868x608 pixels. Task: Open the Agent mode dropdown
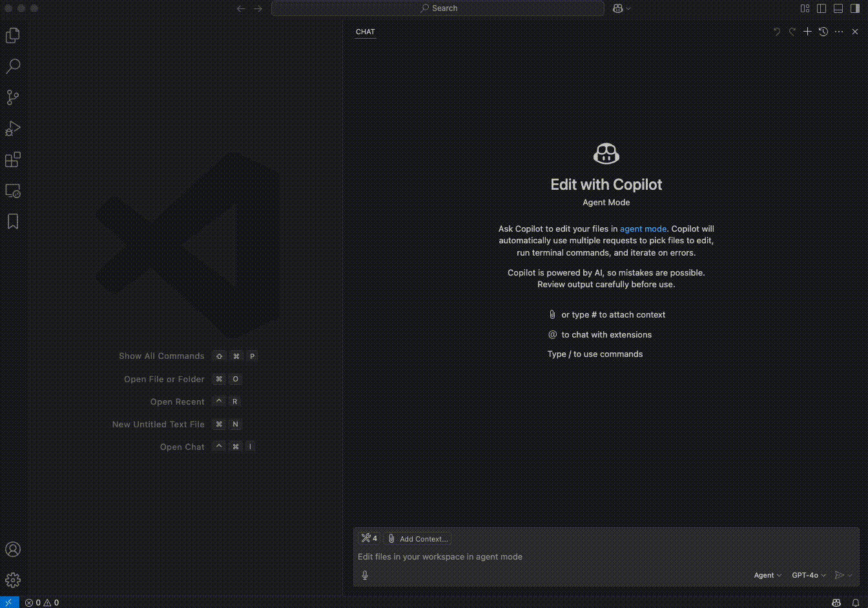(767, 575)
